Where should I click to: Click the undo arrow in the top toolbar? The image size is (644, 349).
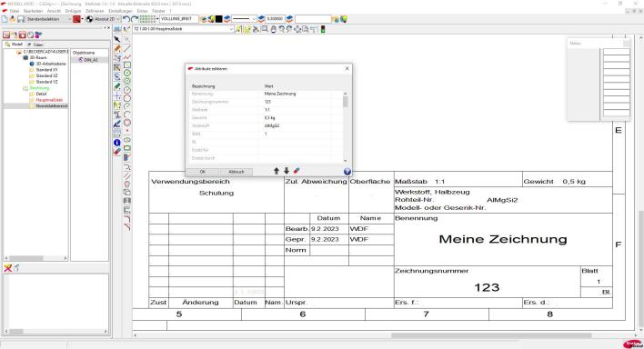[x=126, y=19]
